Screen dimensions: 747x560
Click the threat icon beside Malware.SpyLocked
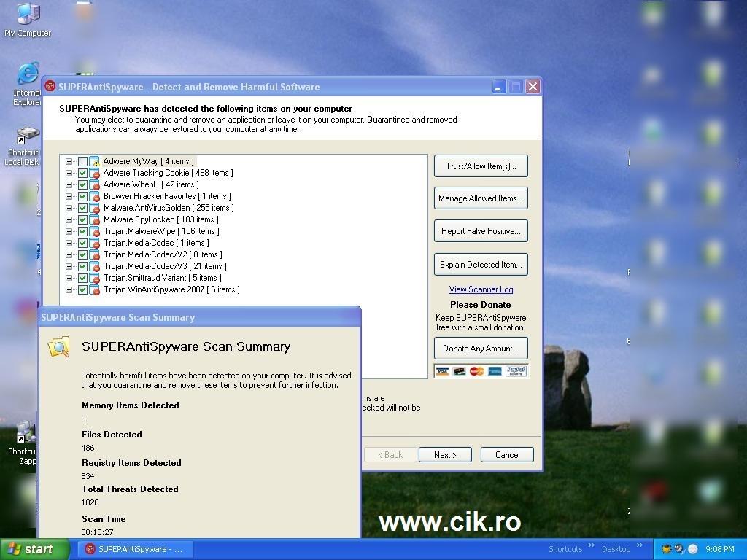(x=94, y=219)
